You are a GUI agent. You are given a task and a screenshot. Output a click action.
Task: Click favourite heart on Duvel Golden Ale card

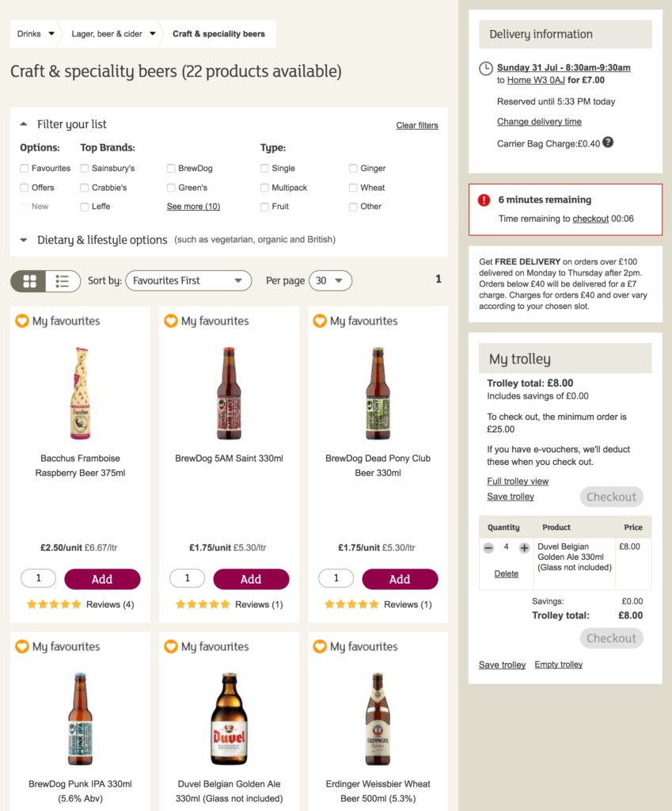(171, 646)
